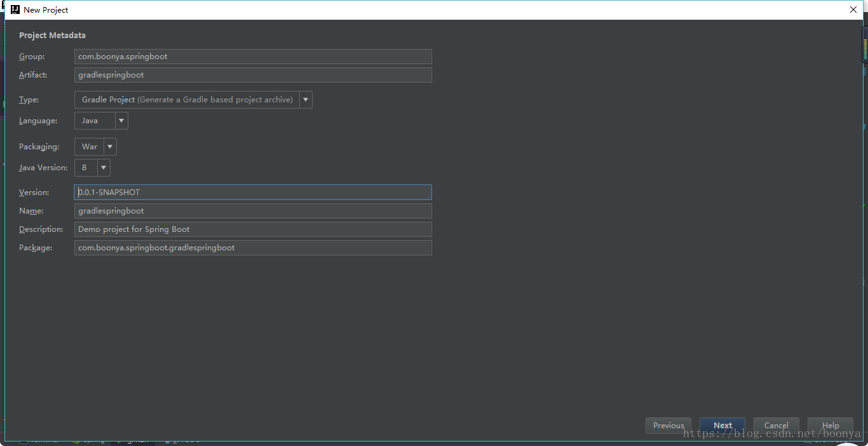Viewport: 868px width, 446px height.
Task: Open the Language dropdown showing Java
Action: coord(101,121)
